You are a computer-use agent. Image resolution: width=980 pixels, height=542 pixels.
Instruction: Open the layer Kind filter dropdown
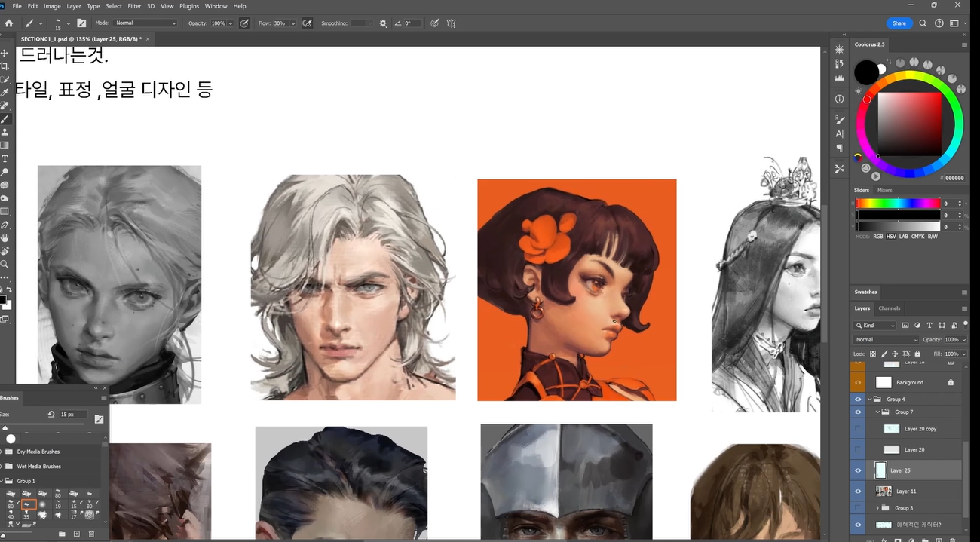click(875, 326)
